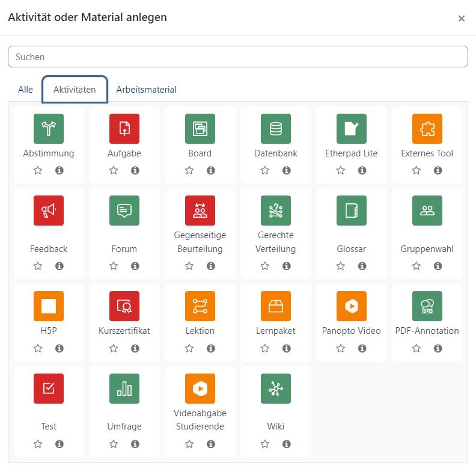
Task: Show information about Umfrage
Action: pyautogui.click(x=135, y=444)
